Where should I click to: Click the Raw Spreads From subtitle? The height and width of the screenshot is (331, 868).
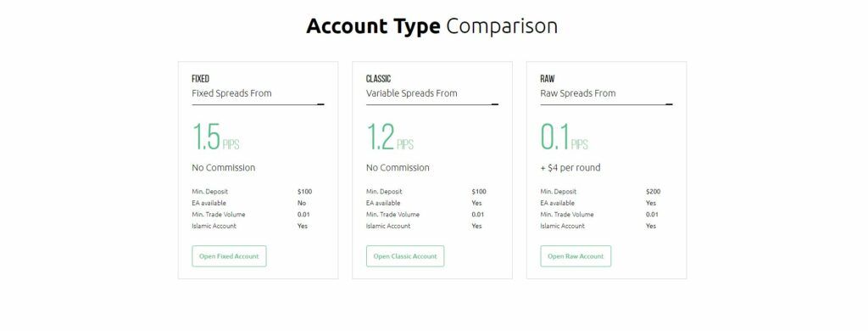[578, 93]
